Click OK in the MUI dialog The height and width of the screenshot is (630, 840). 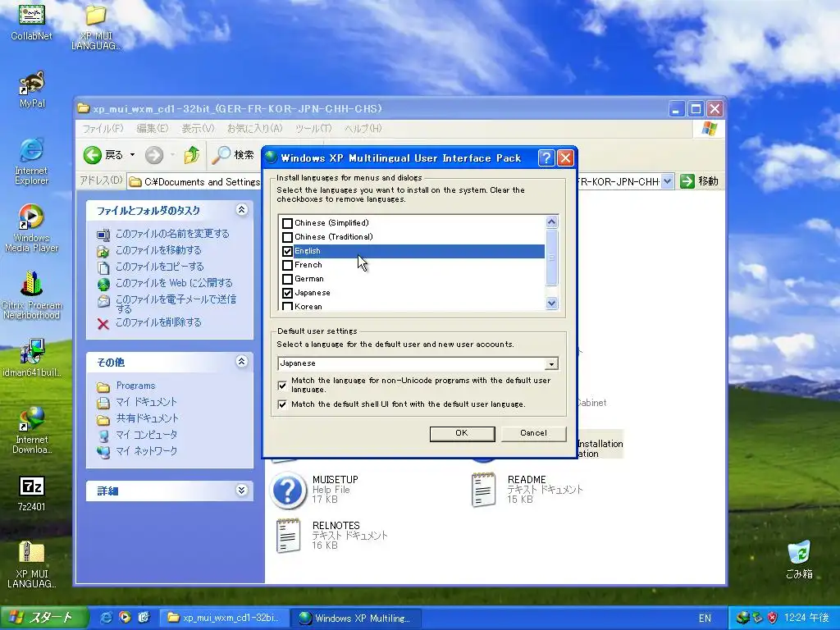pyautogui.click(x=462, y=433)
